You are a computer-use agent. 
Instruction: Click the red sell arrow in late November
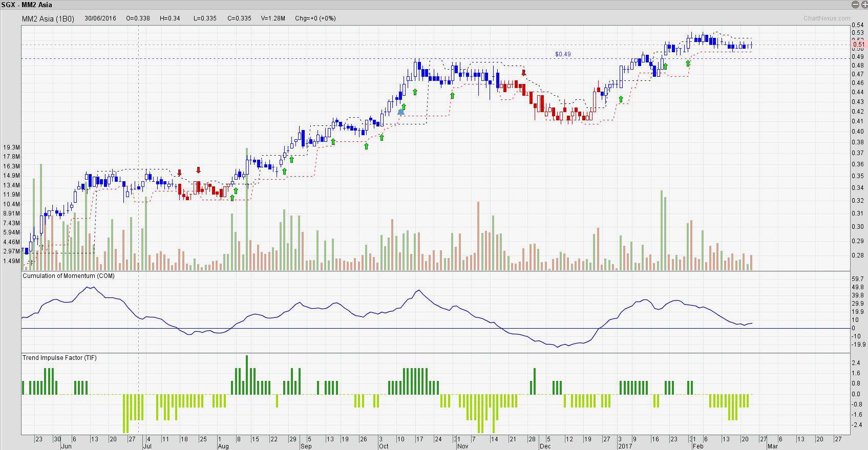coord(523,73)
